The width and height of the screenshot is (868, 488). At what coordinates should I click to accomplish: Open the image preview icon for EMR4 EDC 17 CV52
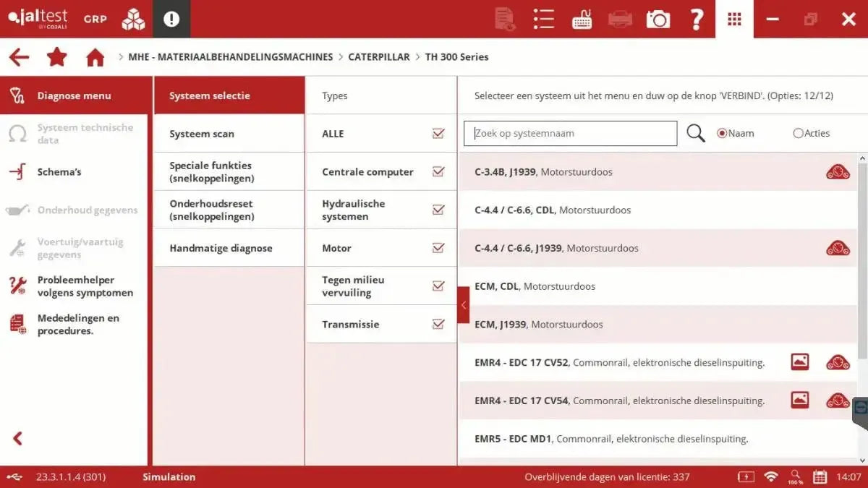click(800, 361)
